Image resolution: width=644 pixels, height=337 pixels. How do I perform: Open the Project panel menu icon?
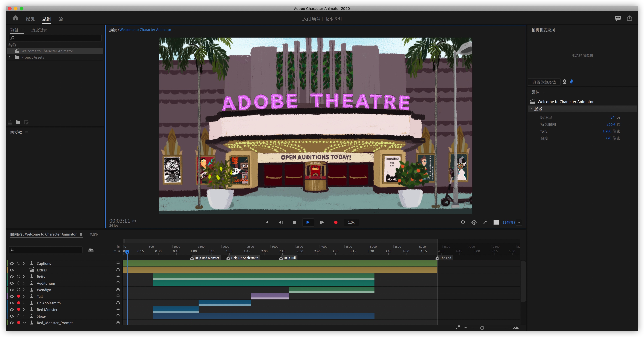point(23,30)
